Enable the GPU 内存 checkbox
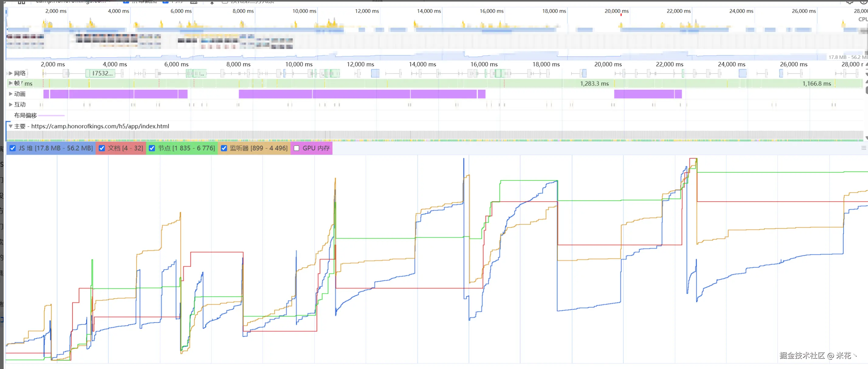Screen dimensions: 868x369 [x=297, y=148]
